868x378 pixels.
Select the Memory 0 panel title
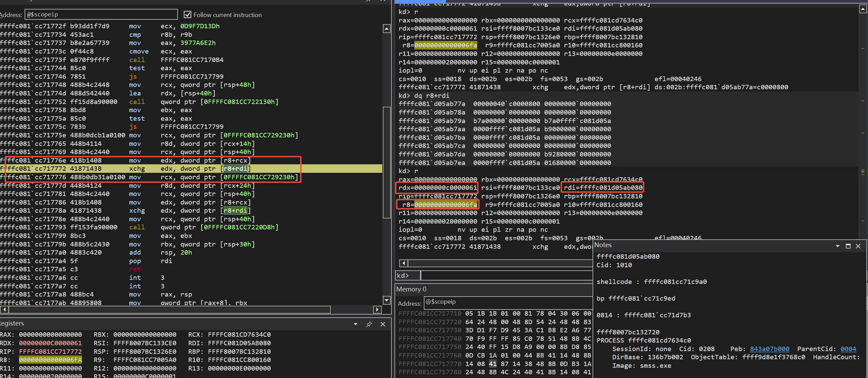coord(411,289)
